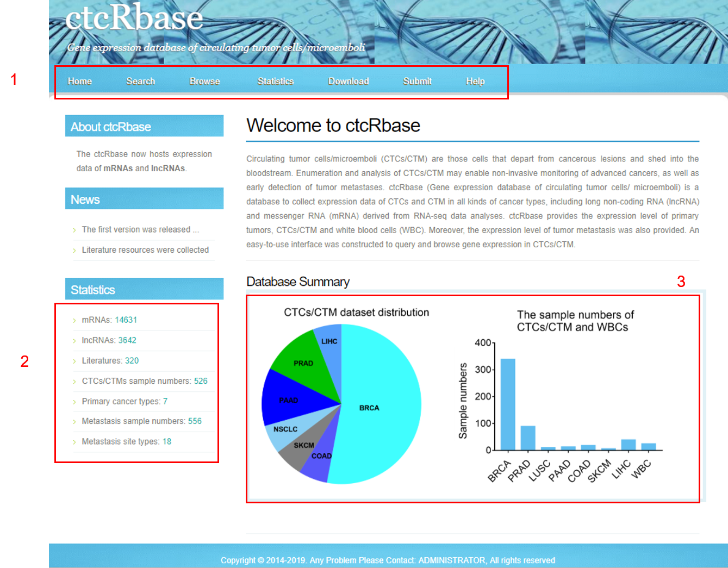Image resolution: width=728 pixels, height=568 pixels.
Task: Click Primary cancer types value 7
Action: click(x=165, y=401)
